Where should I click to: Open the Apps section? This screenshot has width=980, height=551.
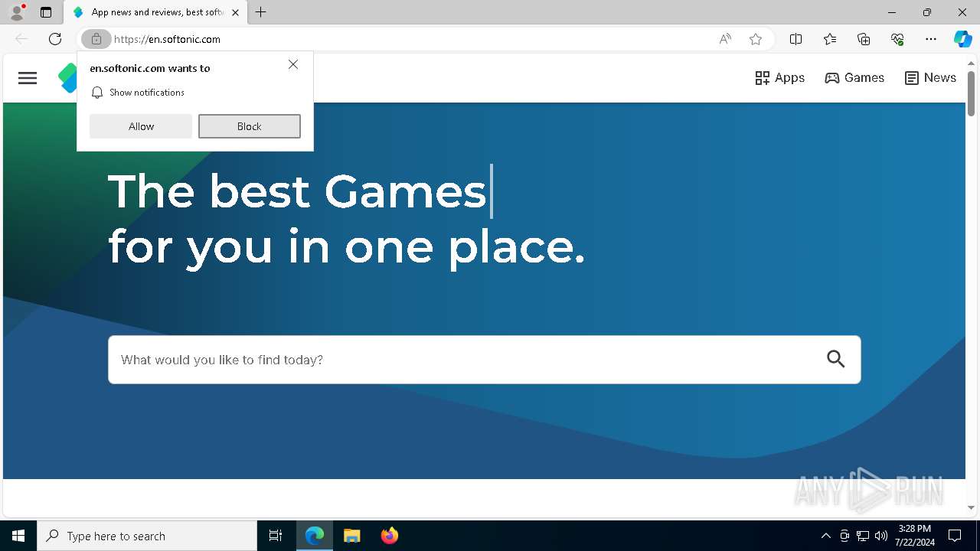click(779, 78)
